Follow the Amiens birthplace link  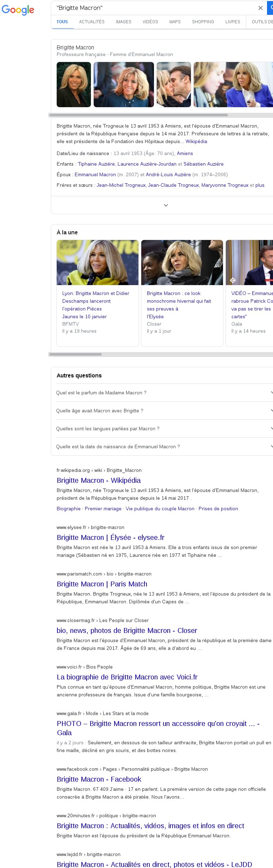(185, 153)
